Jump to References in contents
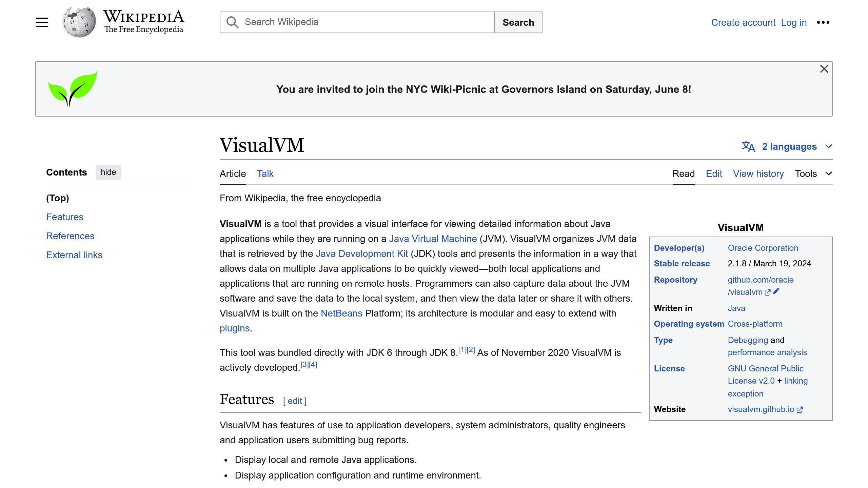868x488 pixels. coord(70,236)
